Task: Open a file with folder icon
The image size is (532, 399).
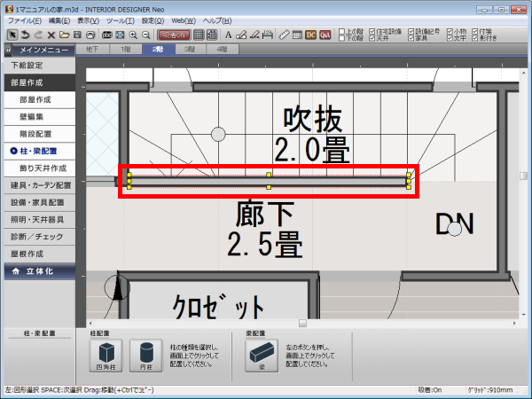Action: pyautogui.click(x=65, y=35)
